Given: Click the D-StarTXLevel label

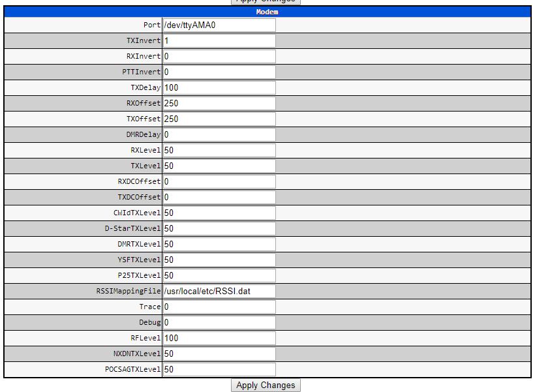Looking at the screenshot, I should 132,228.
